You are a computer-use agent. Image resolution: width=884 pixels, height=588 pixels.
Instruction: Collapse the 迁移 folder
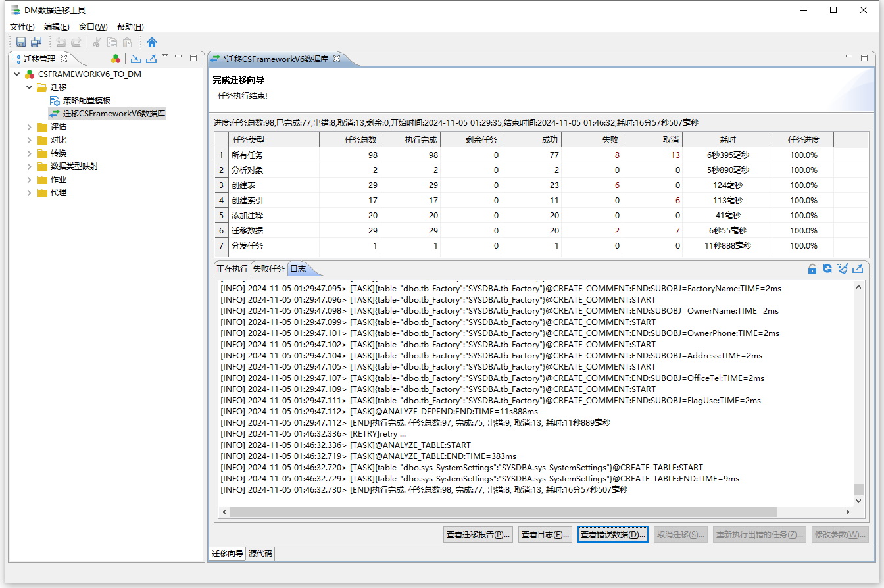click(30, 87)
